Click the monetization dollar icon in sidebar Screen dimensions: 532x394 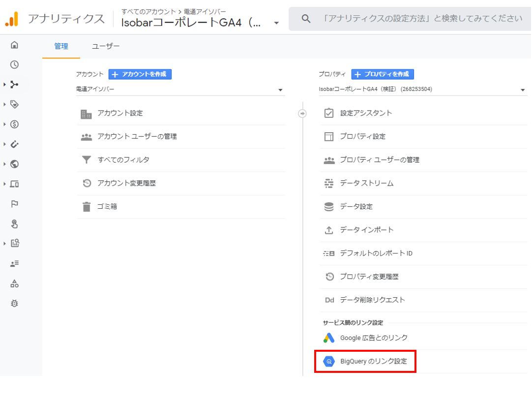(x=14, y=124)
